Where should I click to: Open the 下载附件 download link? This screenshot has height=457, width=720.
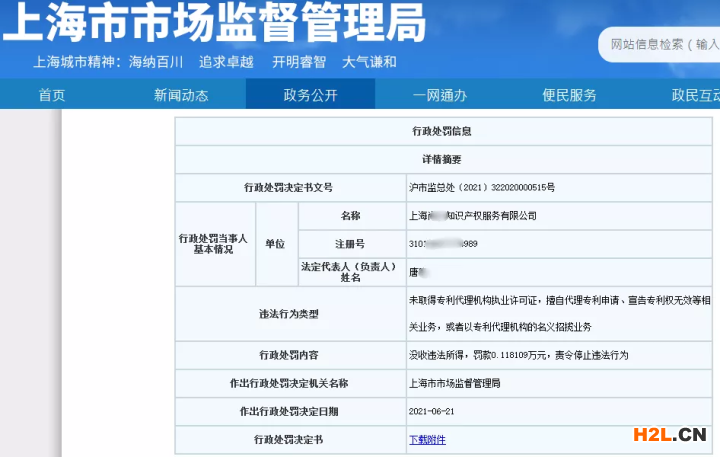(x=427, y=440)
